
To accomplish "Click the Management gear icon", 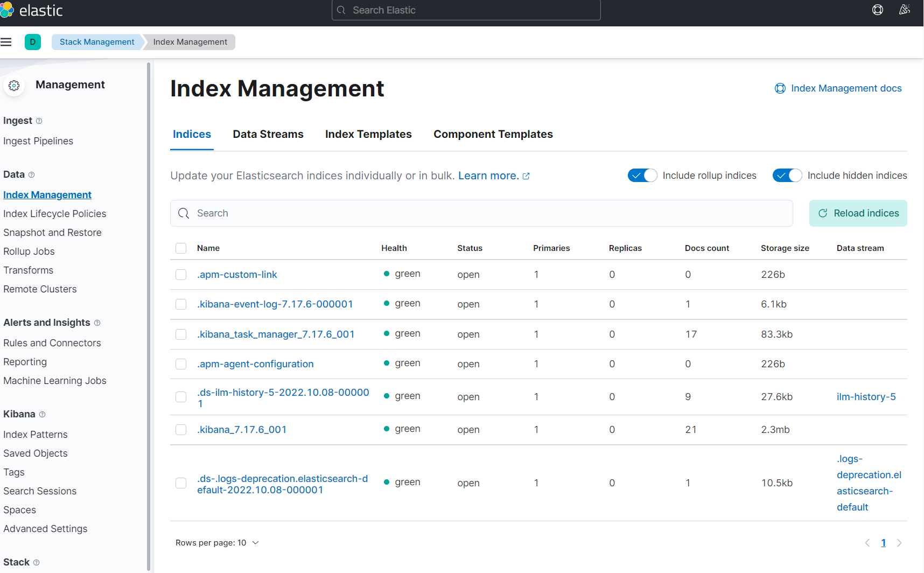I will (x=14, y=86).
